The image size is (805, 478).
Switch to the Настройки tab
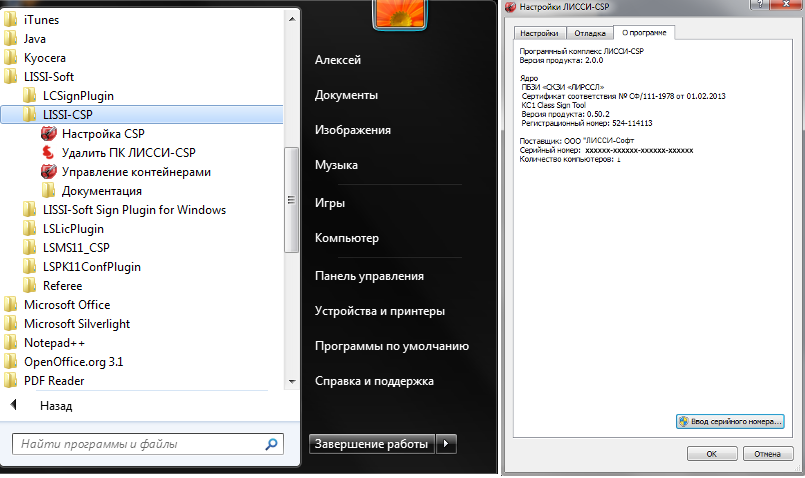pyautogui.click(x=539, y=33)
